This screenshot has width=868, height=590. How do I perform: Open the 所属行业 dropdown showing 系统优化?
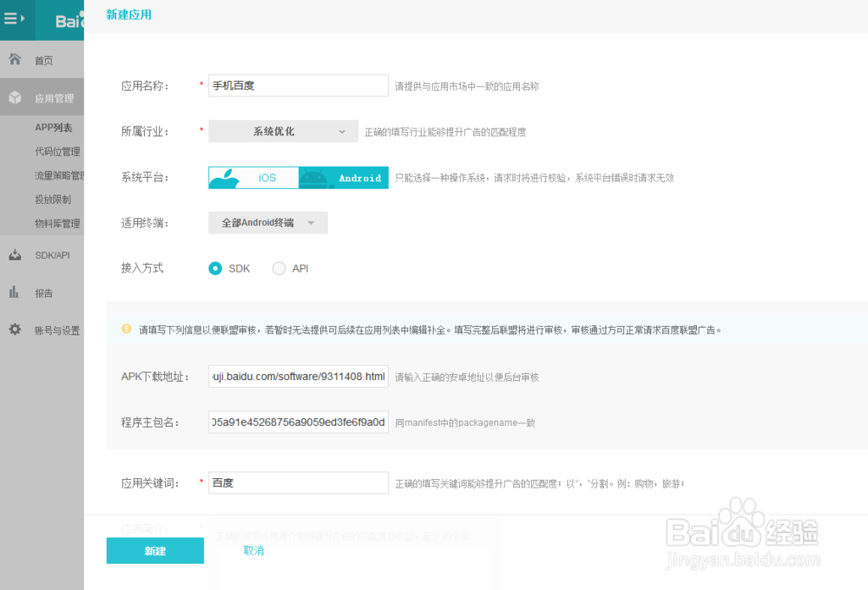click(x=282, y=130)
